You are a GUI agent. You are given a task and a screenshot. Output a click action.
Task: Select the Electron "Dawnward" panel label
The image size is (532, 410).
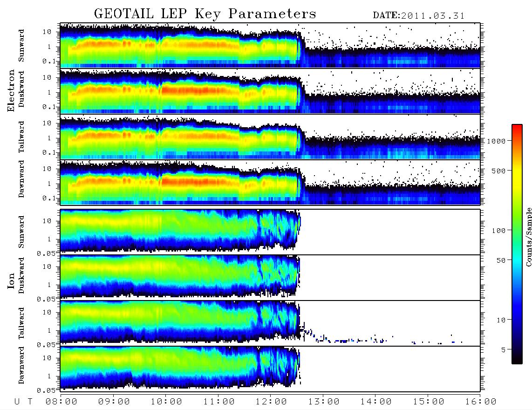(x=21, y=179)
